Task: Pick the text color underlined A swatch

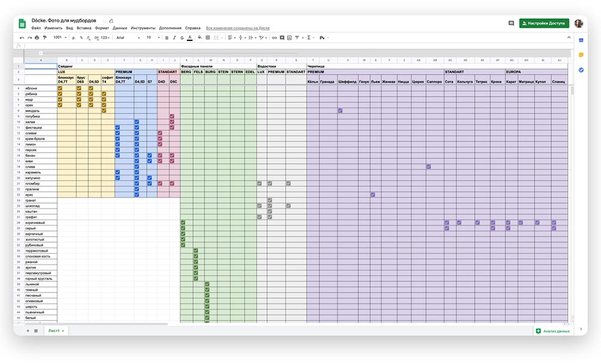Action: (x=190, y=37)
